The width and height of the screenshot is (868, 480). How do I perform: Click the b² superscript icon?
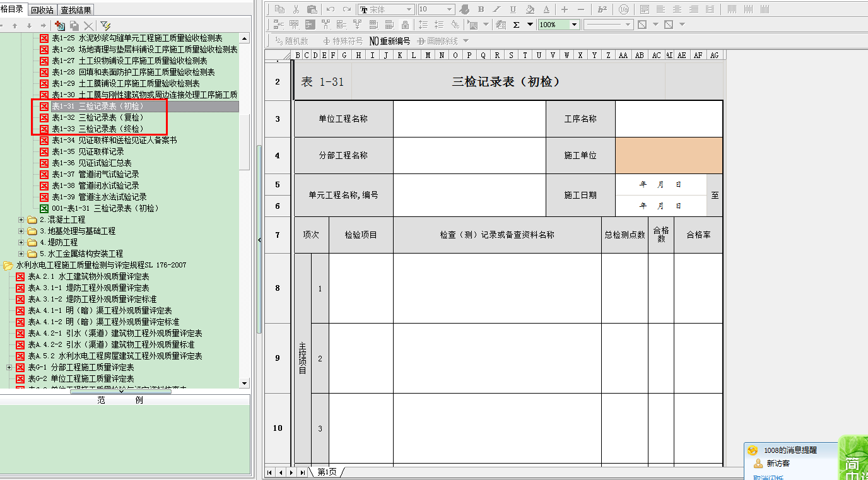602,9
